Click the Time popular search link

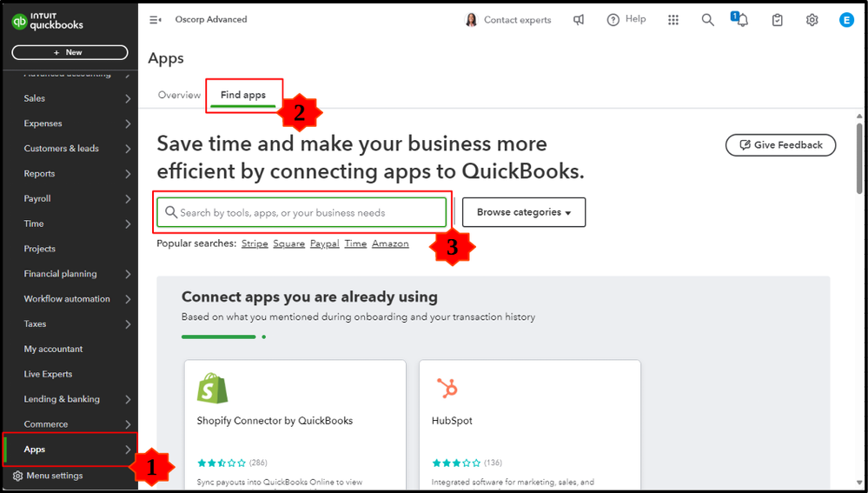[355, 243]
